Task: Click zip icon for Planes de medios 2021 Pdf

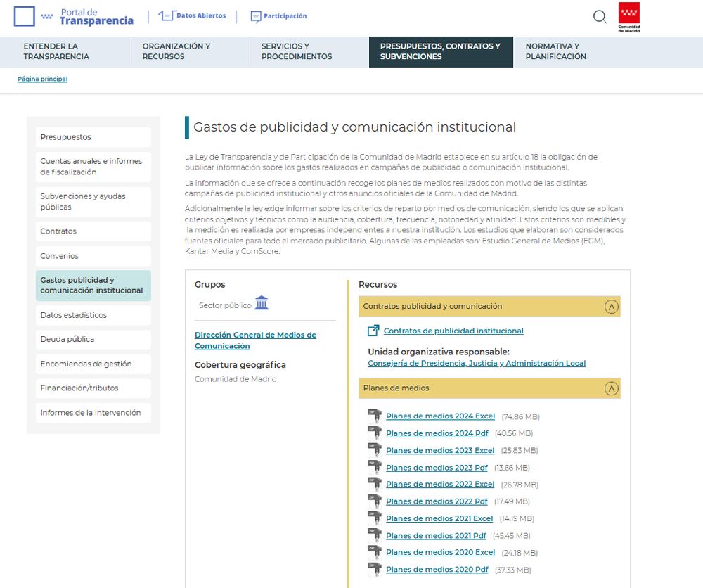Action: click(x=374, y=535)
